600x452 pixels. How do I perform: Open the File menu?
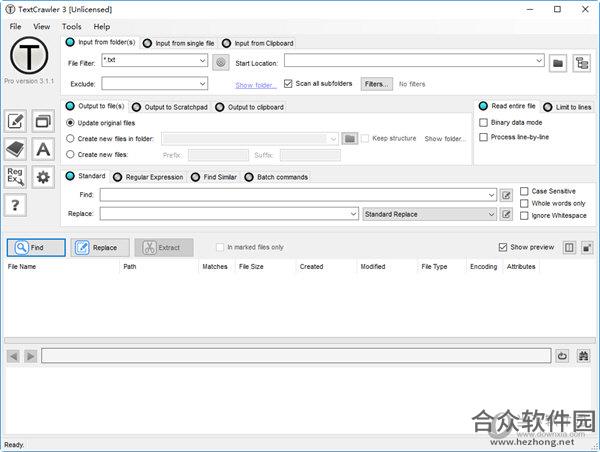coord(15,26)
